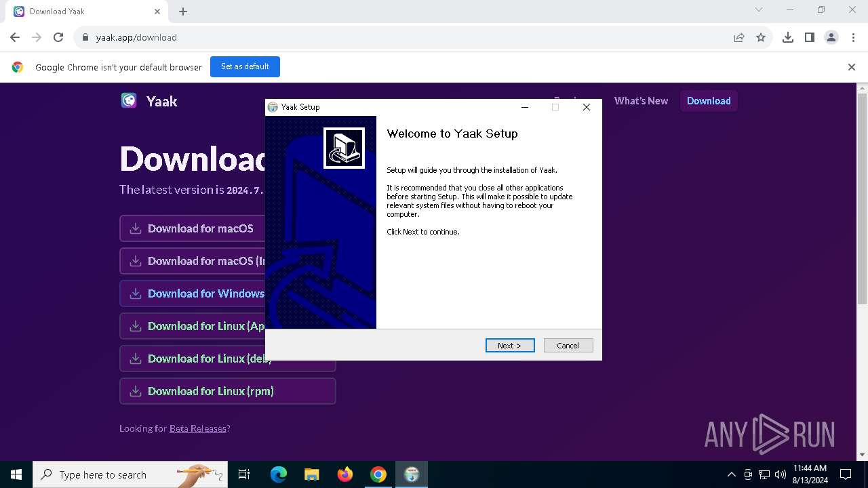Open Chrome profile avatar menu
This screenshot has width=868, height=488.
coord(831,37)
